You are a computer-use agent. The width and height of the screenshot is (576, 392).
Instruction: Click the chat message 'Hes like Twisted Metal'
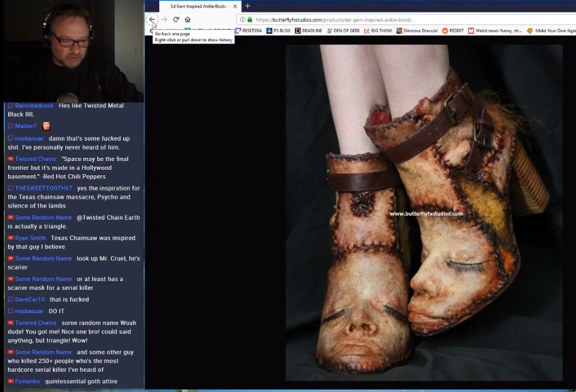click(91, 106)
